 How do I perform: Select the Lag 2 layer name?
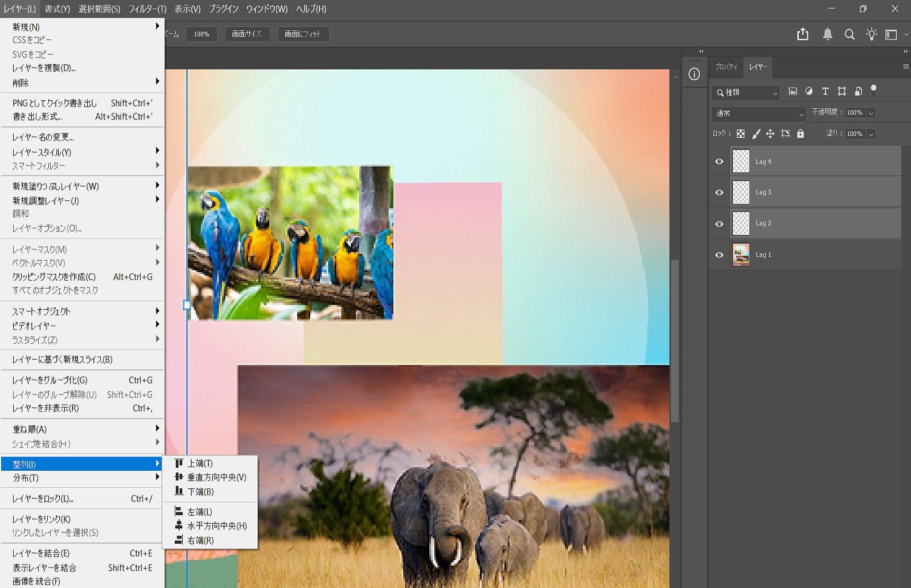(763, 223)
